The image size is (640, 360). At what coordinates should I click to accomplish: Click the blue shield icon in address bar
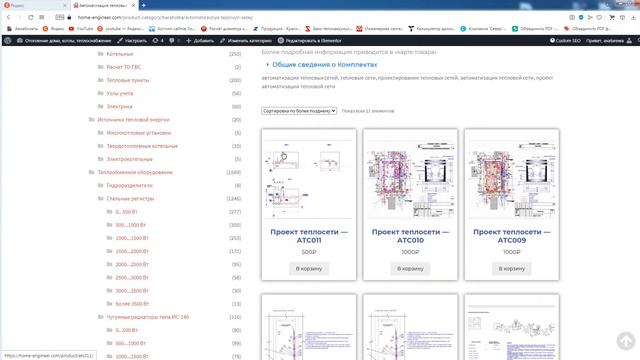[581, 18]
